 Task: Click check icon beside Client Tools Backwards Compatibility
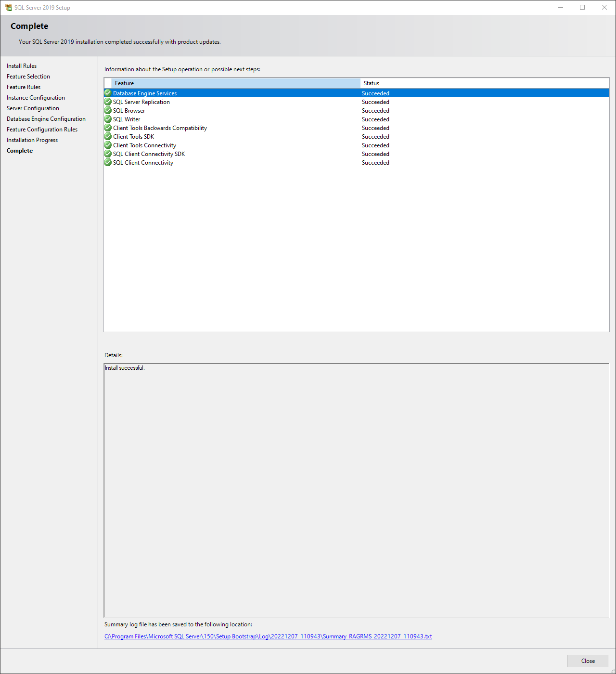pyautogui.click(x=108, y=128)
